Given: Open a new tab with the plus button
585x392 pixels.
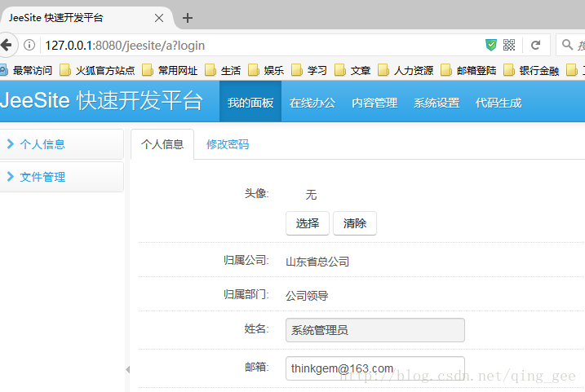Looking at the screenshot, I should tap(188, 18).
